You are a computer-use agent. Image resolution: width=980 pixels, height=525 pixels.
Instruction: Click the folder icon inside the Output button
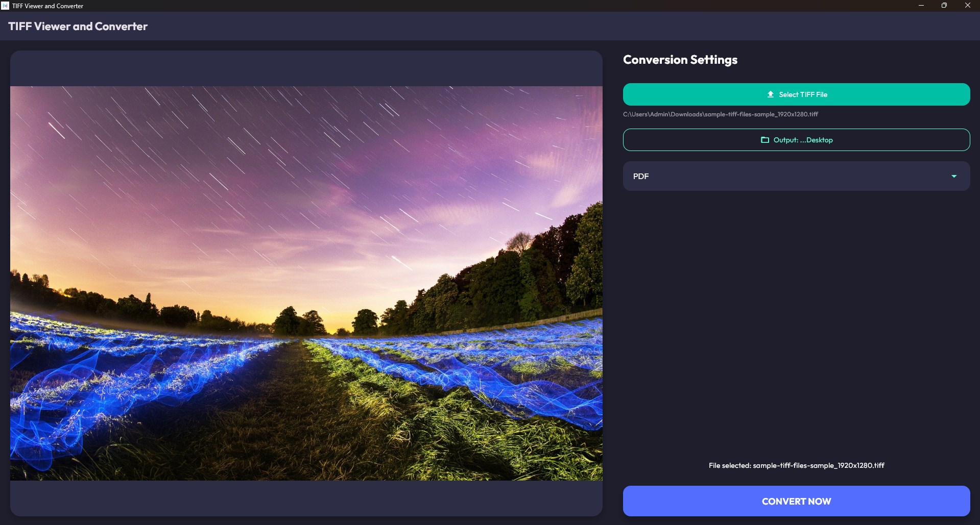[765, 139]
